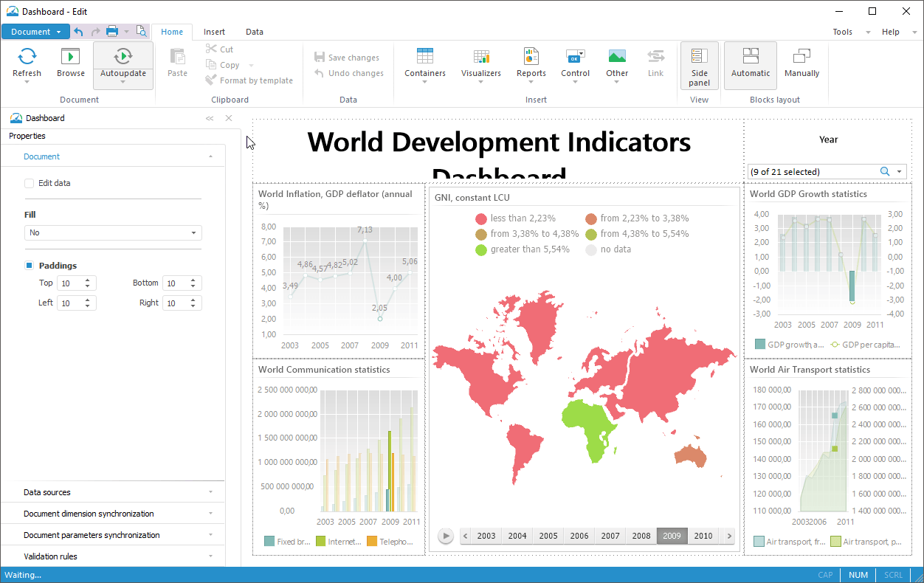Open the Document menu button
The width and height of the screenshot is (924, 583).
coord(35,32)
